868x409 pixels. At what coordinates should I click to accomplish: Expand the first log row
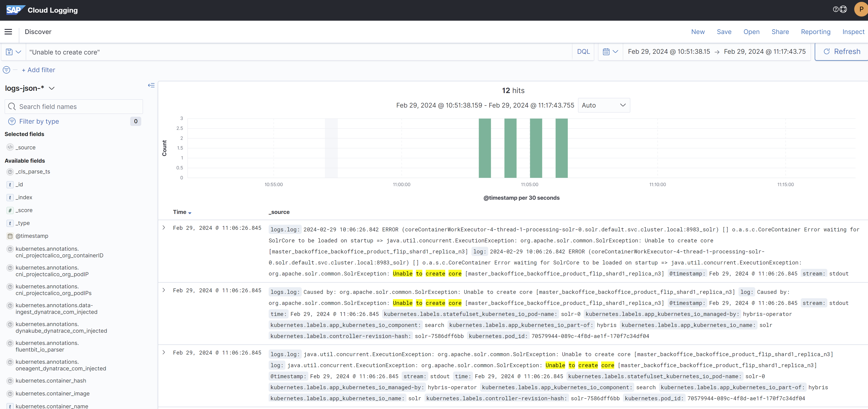coord(164,228)
